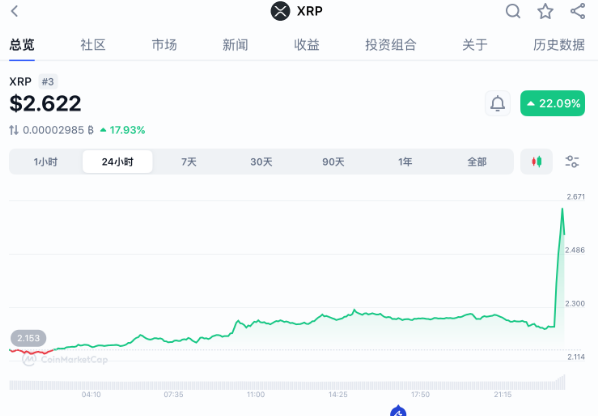Screen dimensions: 612x416
Task: Share the XRP page
Action: (578, 12)
